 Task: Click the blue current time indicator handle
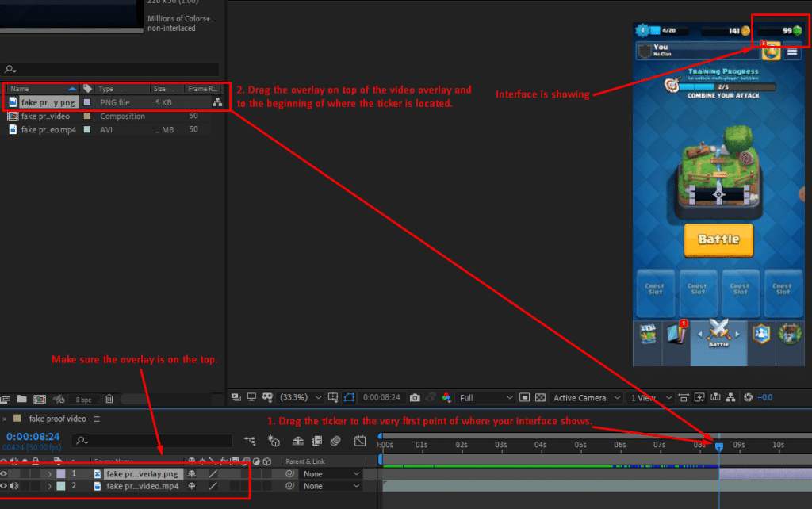tap(718, 447)
